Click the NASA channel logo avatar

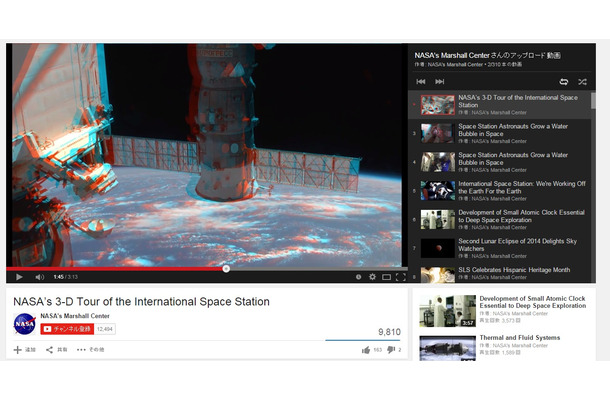click(x=25, y=324)
